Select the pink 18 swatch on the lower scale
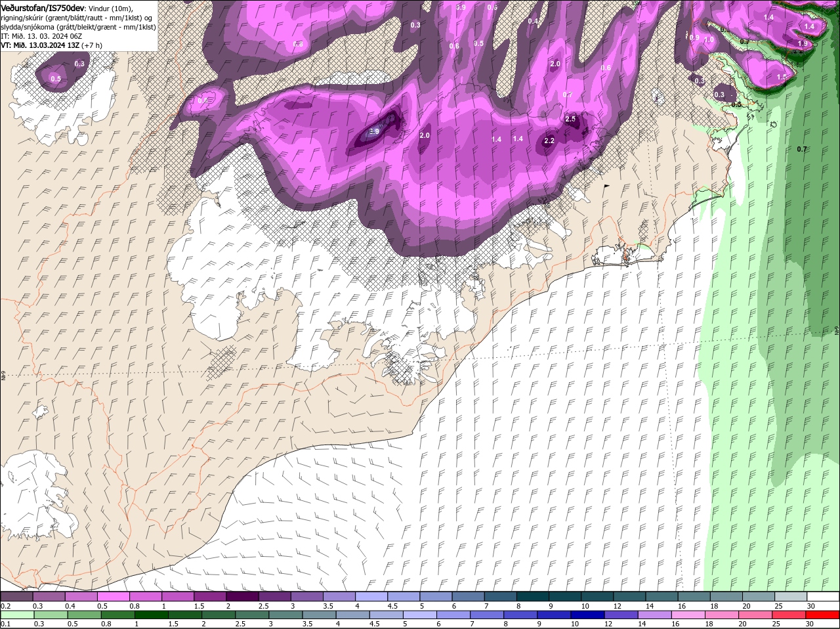Viewport: 840px width, 629px height. pyautogui.click(x=723, y=615)
